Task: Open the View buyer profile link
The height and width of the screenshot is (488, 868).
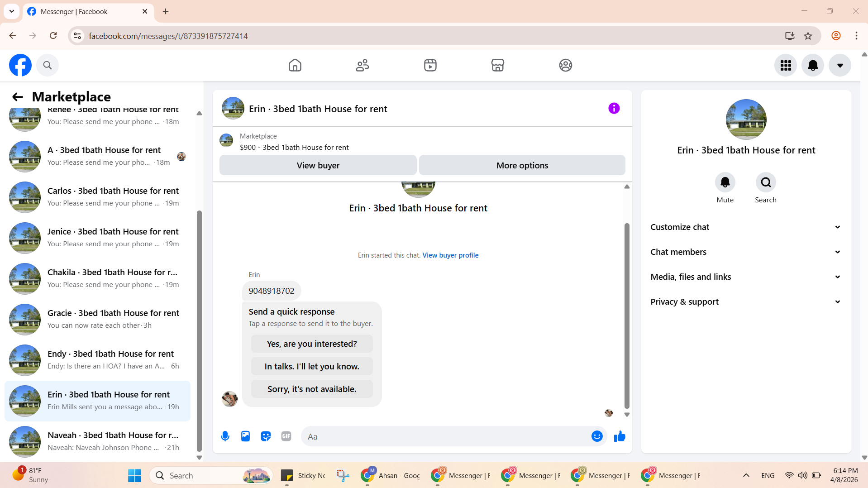Action: (450, 255)
